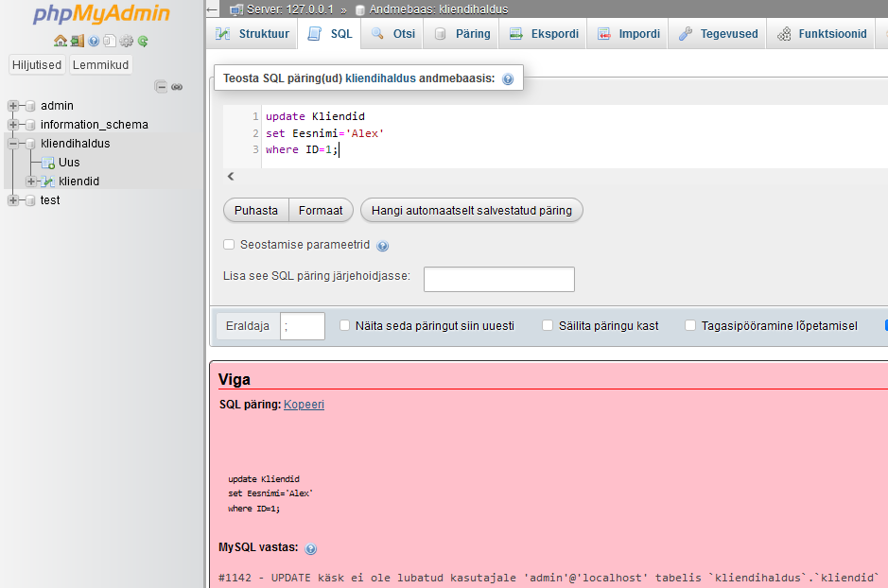
Task: Click help icon next to MySQL vastas
Action: [x=311, y=548]
